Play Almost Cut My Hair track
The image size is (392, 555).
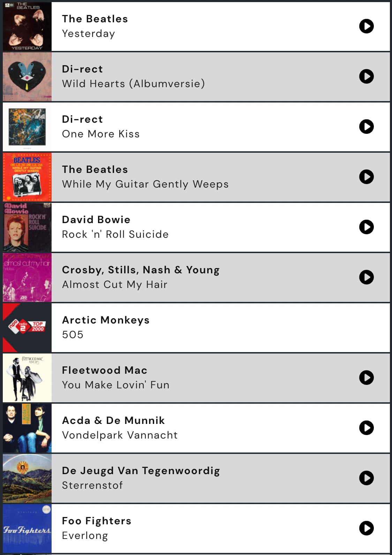pyautogui.click(x=366, y=277)
